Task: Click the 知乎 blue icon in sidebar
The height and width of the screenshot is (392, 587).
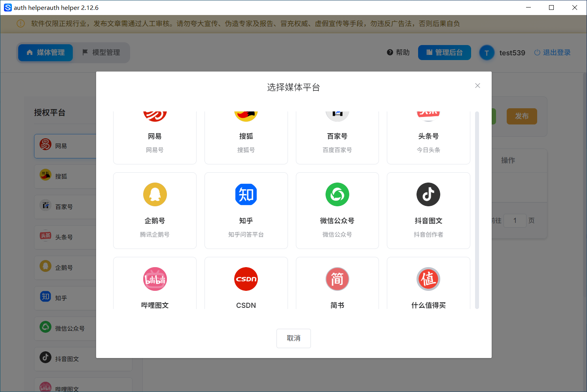Action: coord(45,296)
